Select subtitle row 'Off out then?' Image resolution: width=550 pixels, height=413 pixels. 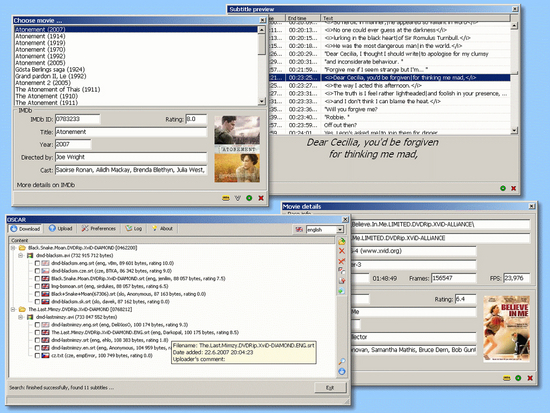[x=390, y=125]
